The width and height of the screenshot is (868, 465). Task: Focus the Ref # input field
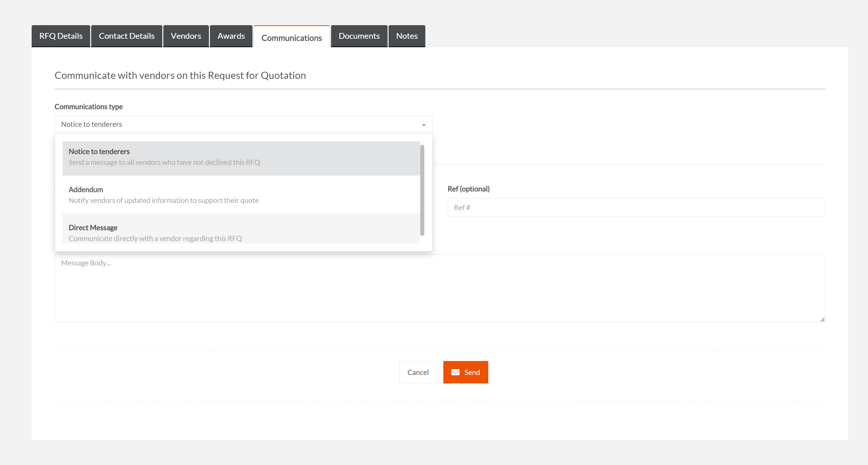636,207
